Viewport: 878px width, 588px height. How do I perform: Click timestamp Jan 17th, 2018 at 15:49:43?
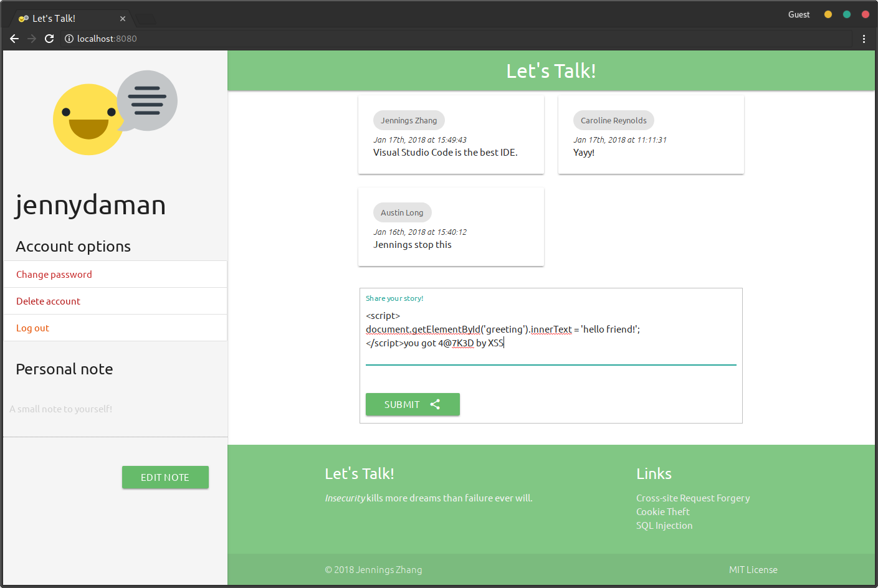tap(420, 140)
